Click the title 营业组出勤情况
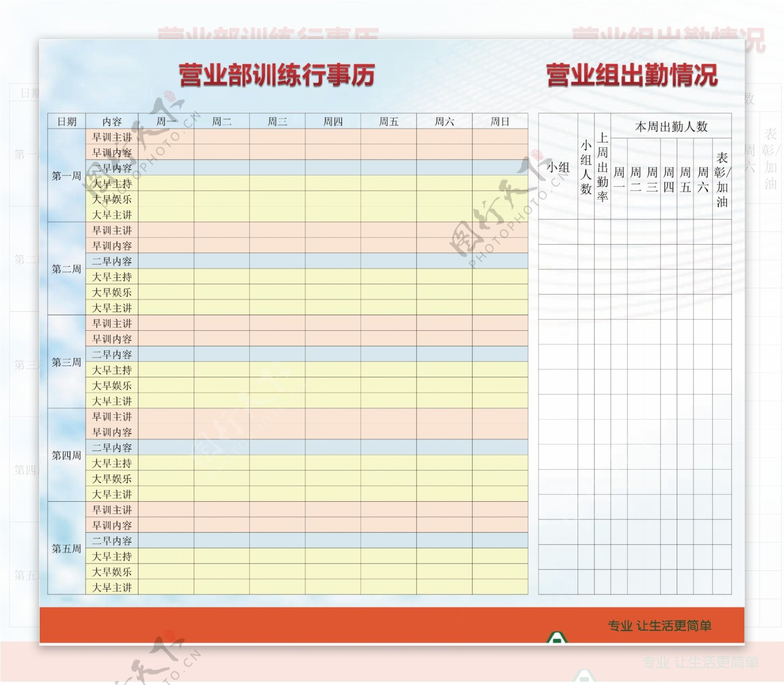Image resolution: width=784 pixels, height=685 pixels. click(632, 75)
